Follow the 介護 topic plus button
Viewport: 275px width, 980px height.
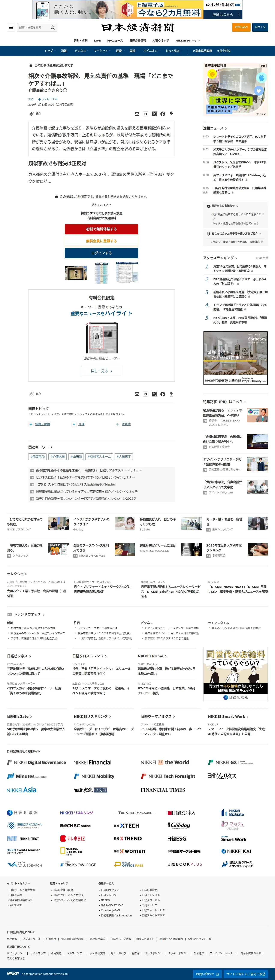[x=74, y=424]
